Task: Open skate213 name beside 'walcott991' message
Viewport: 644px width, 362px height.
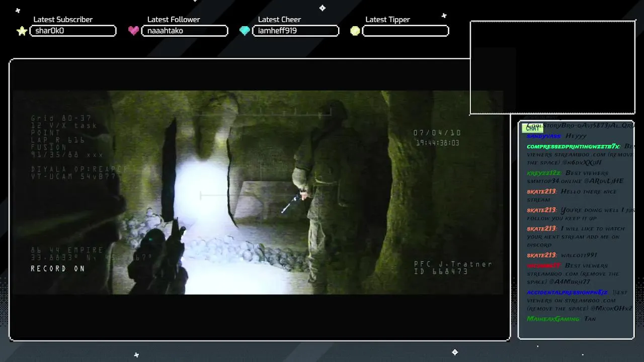Action: coord(541,255)
